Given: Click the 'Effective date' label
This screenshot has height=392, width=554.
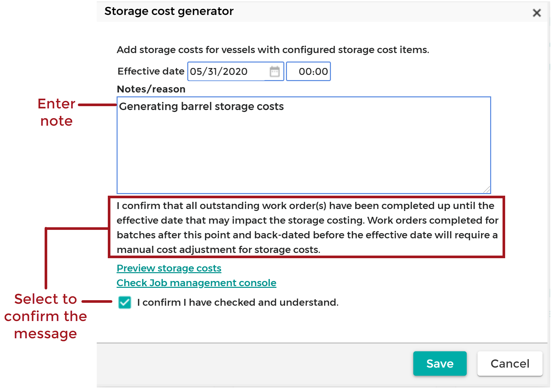Looking at the screenshot, I should pyautogui.click(x=151, y=71).
